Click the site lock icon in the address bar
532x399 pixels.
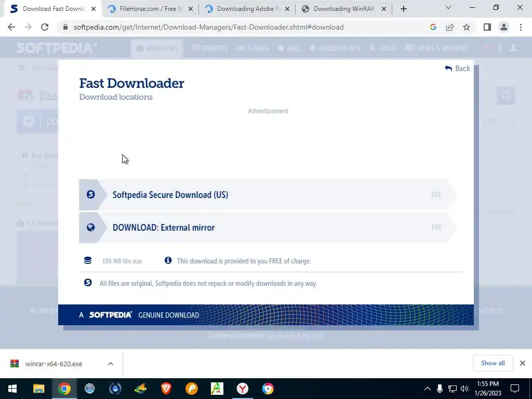click(x=65, y=27)
